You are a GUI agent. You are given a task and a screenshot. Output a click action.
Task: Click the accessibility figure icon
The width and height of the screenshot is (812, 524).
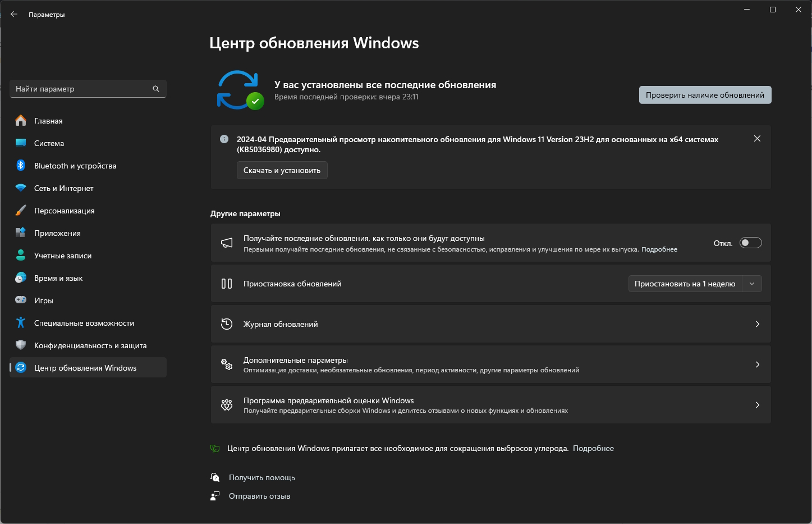pos(21,323)
